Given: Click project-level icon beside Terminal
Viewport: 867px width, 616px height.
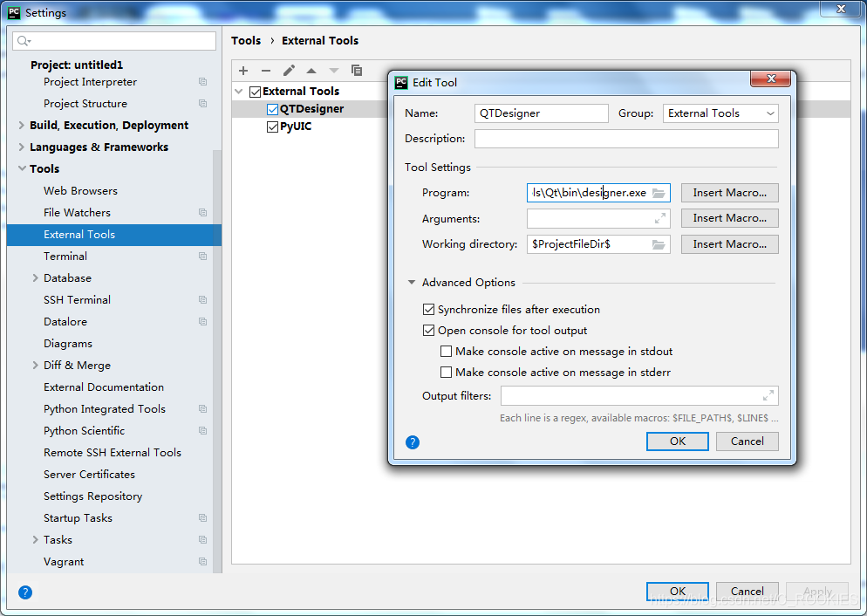Looking at the screenshot, I should (x=203, y=257).
